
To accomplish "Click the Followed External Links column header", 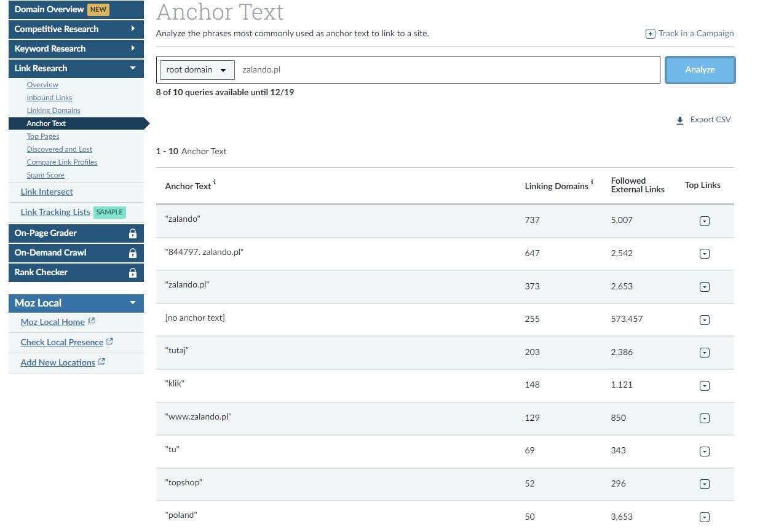I will pos(638,185).
